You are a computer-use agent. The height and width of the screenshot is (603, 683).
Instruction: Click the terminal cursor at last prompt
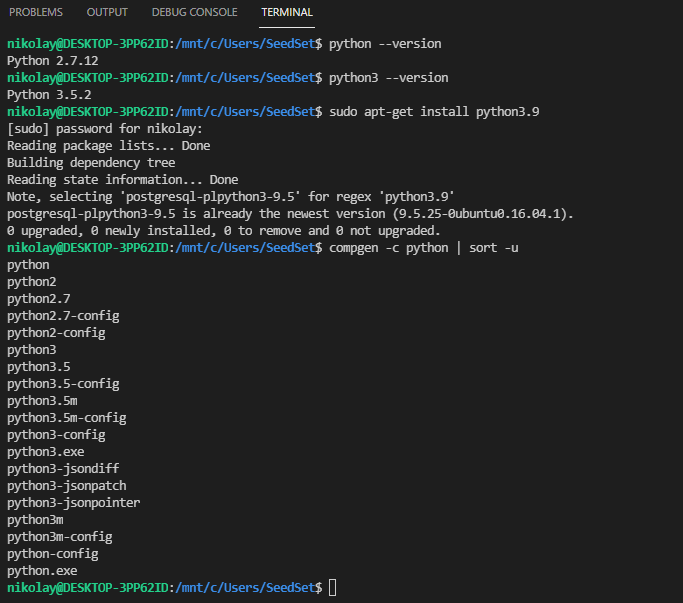coord(332,587)
